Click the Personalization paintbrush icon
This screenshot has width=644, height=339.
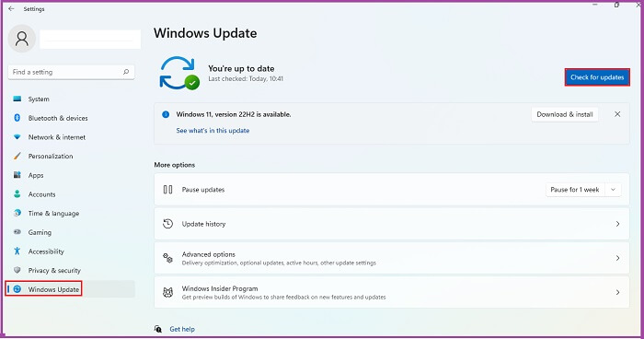pos(17,156)
